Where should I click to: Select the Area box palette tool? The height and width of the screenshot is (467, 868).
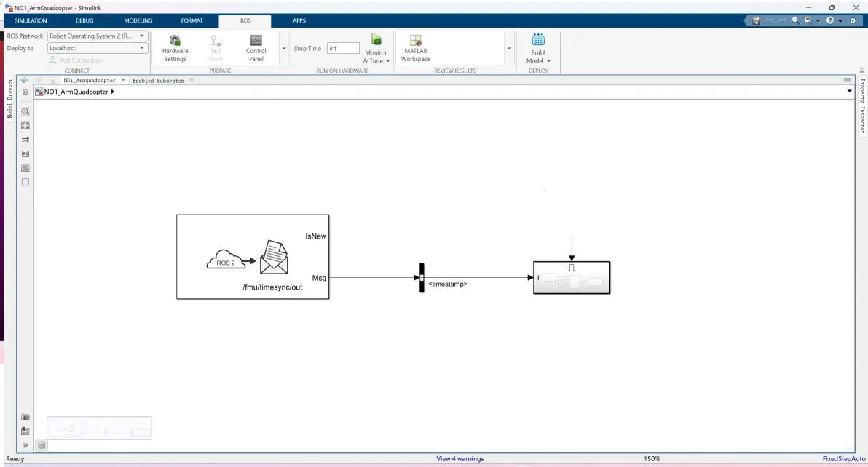25,182
